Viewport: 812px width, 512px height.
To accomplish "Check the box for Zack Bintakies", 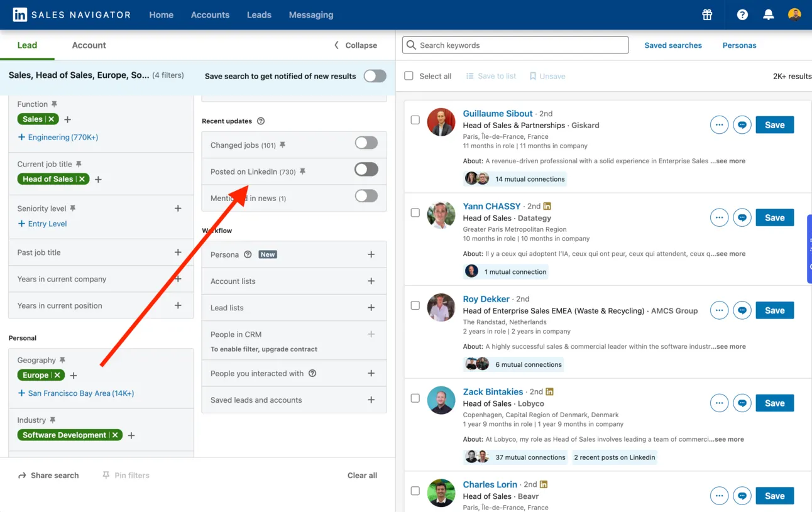I will (415, 398).
